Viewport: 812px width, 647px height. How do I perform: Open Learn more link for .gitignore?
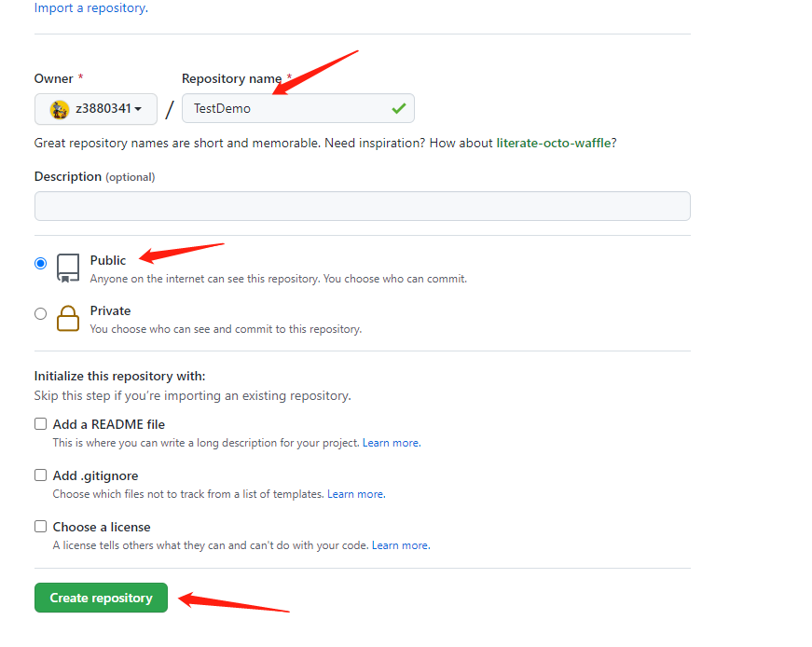pos(356,494)
